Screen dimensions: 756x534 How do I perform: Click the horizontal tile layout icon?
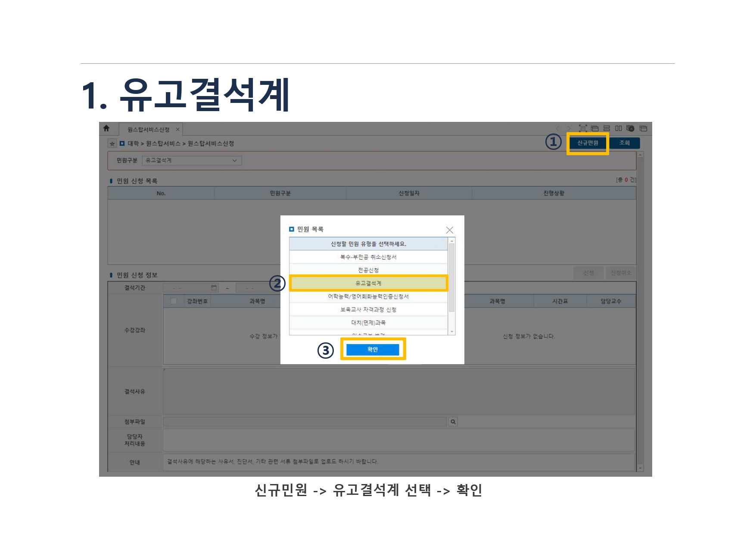[x=607, y=128]
